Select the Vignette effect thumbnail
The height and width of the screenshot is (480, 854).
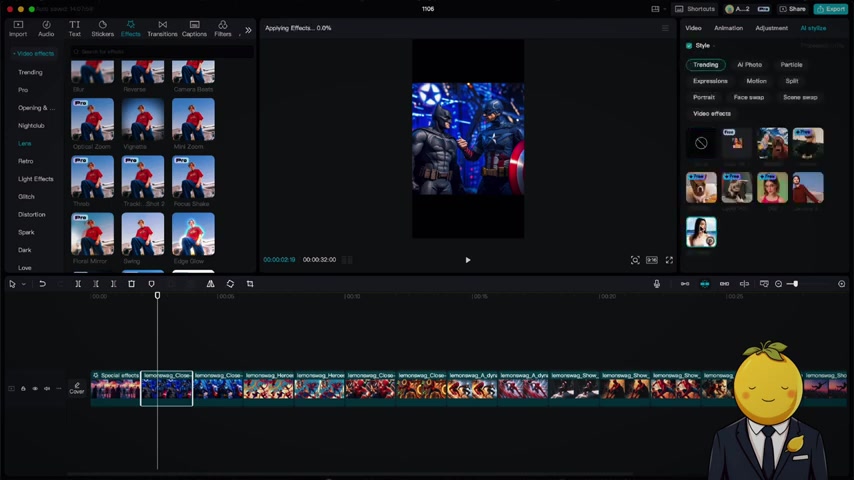pos(143,120)
